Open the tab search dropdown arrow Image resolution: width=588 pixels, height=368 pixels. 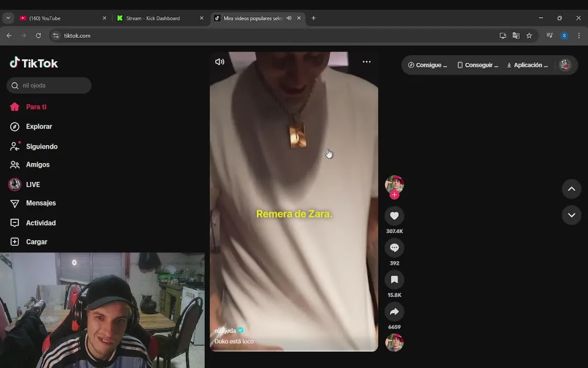(8, 18)
